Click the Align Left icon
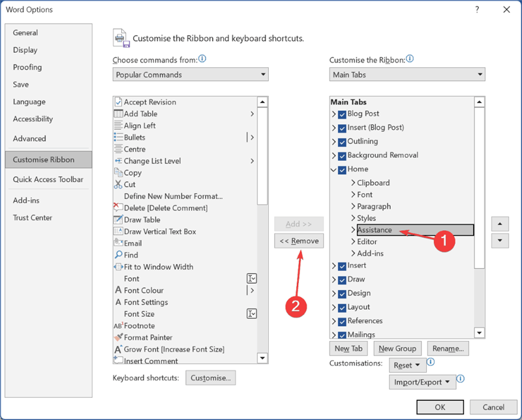 pos(118,125)
